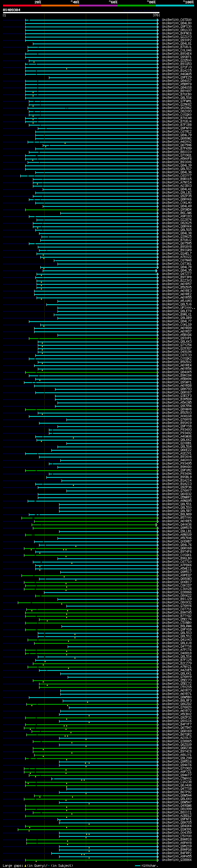Select the UniRef100_Q71FJ3 label
The width and height of the screenshot is (197, 868).
pos(176,67)
